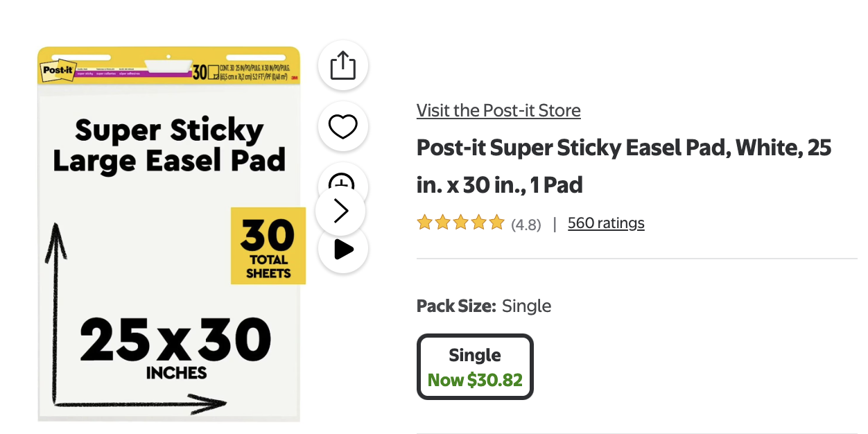Click the share icon beside product image

(342, 67)
